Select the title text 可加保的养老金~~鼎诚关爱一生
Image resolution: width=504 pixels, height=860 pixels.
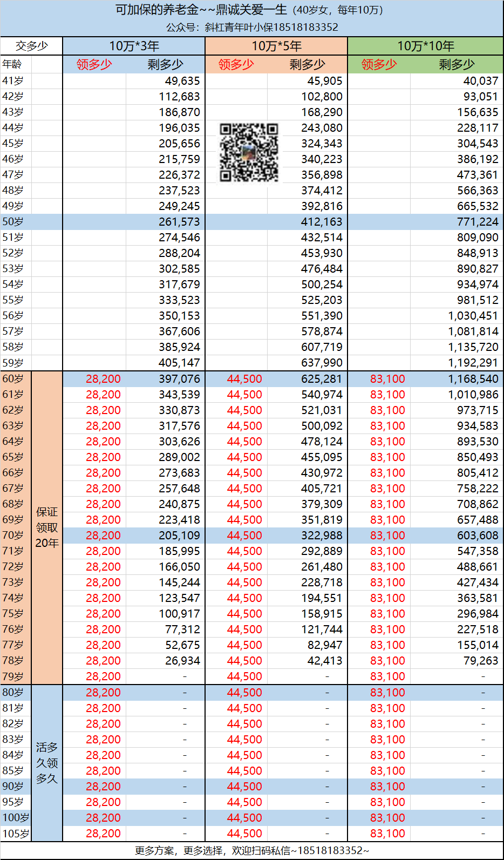pyautogui.click(x=201, y=10)
